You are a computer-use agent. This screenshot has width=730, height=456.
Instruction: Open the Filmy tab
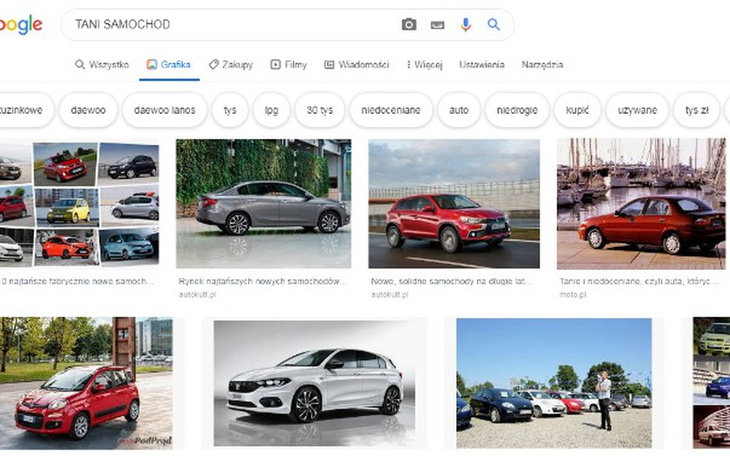tap(289, 64)
